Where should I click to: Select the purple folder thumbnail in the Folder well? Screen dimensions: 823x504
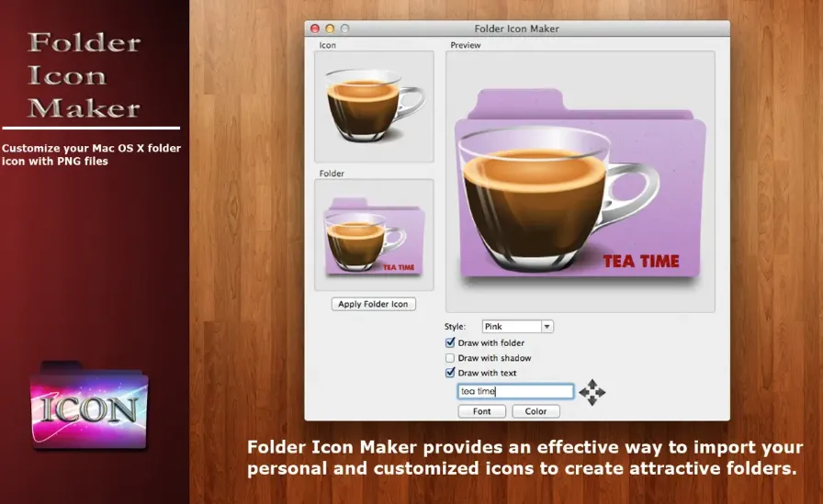374,237
